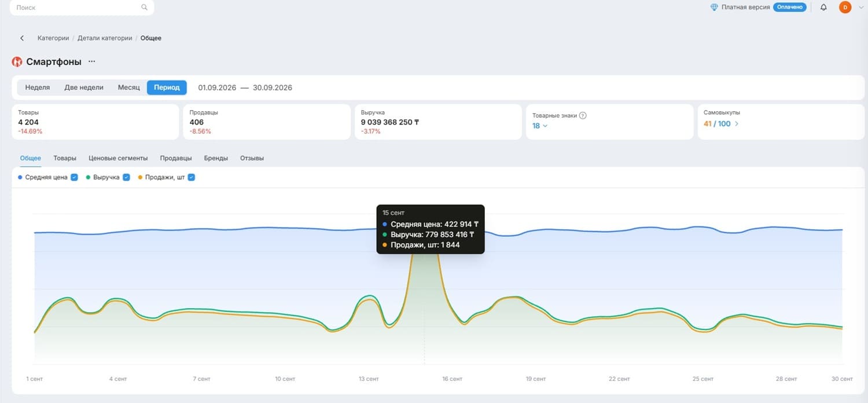Click the Выручка 9 039 368 250 value
Image resolution: width=868 pixels, height=403 pixels.
pos(389,122)
